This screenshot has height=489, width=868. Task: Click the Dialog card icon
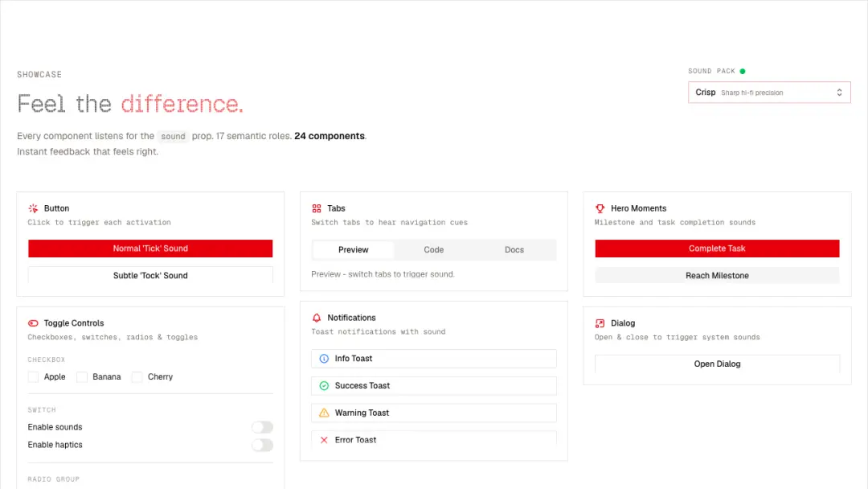coord(600,323)
